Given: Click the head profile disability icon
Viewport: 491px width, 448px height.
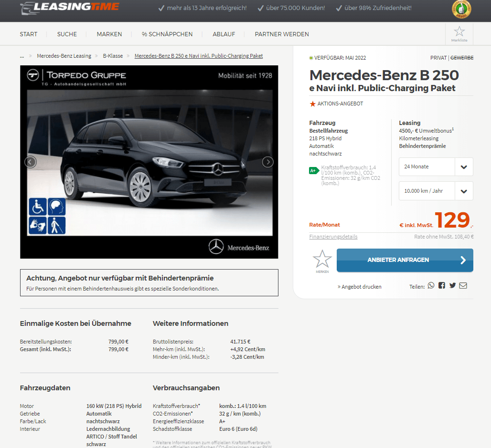Looking at the screenshot, I should tap(56, 207).
